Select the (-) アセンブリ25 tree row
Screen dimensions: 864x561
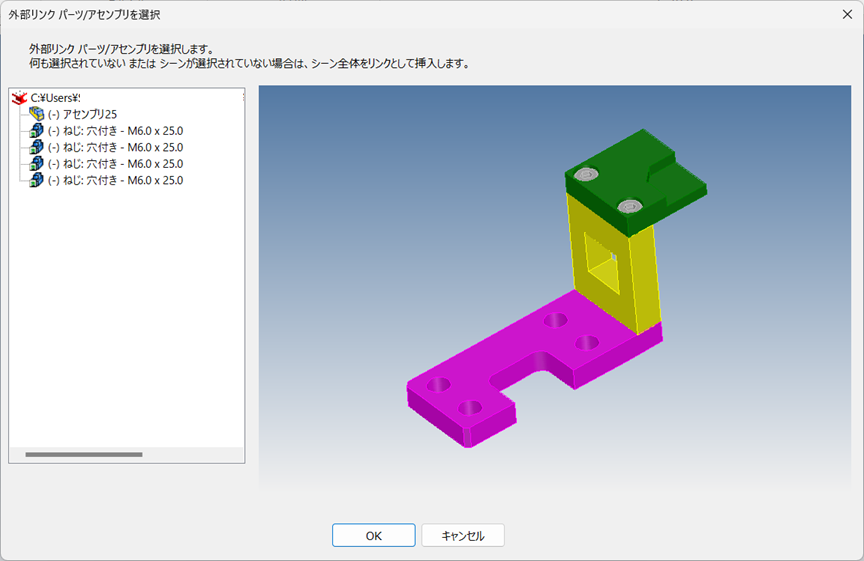coord(83,114)
